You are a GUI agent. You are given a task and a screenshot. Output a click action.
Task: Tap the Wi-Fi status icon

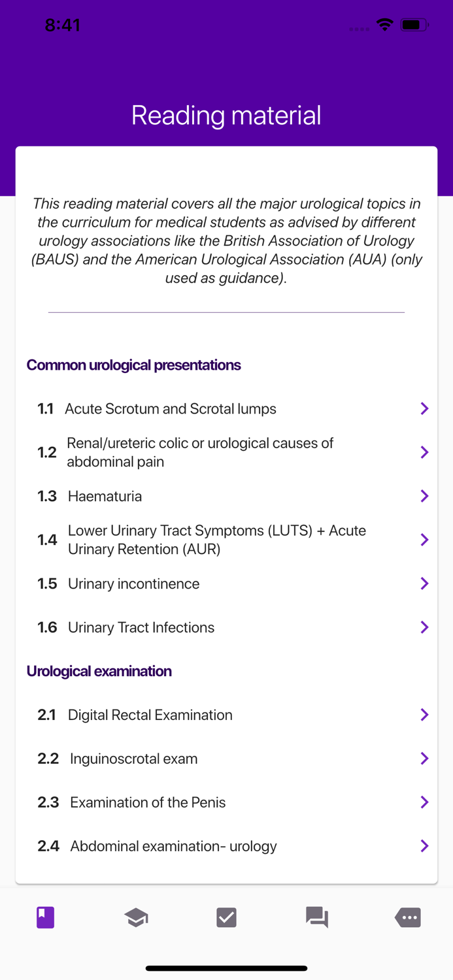click(384, 24)
